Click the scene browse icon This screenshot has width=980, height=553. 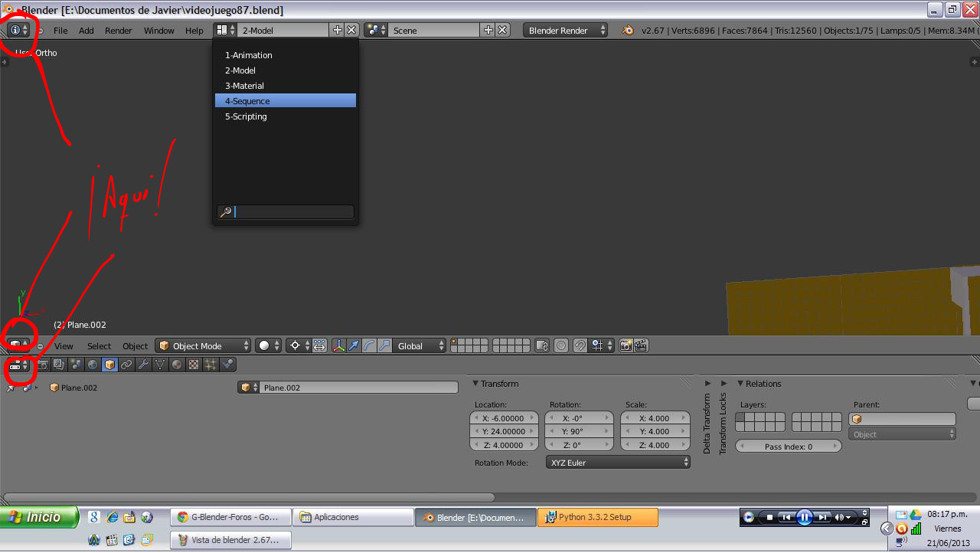click(376, 30)
